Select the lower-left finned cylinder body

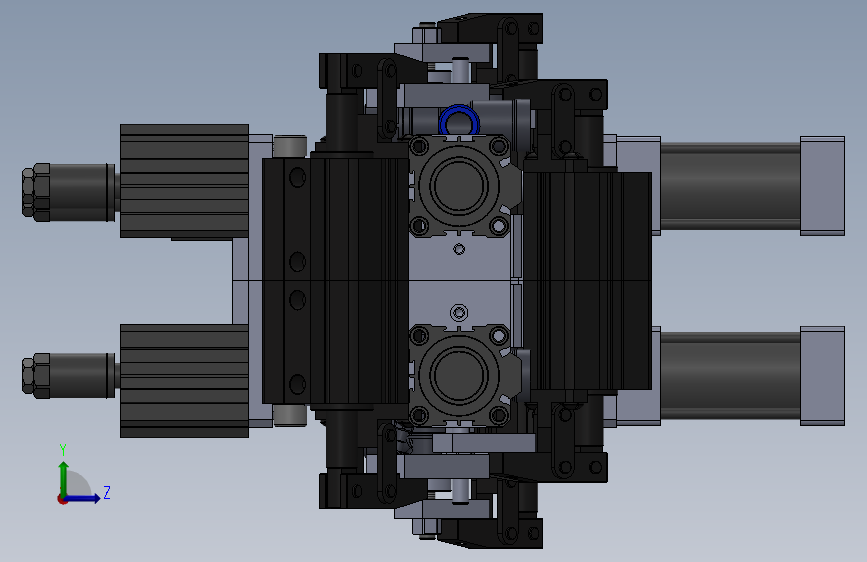click(185, 381)
